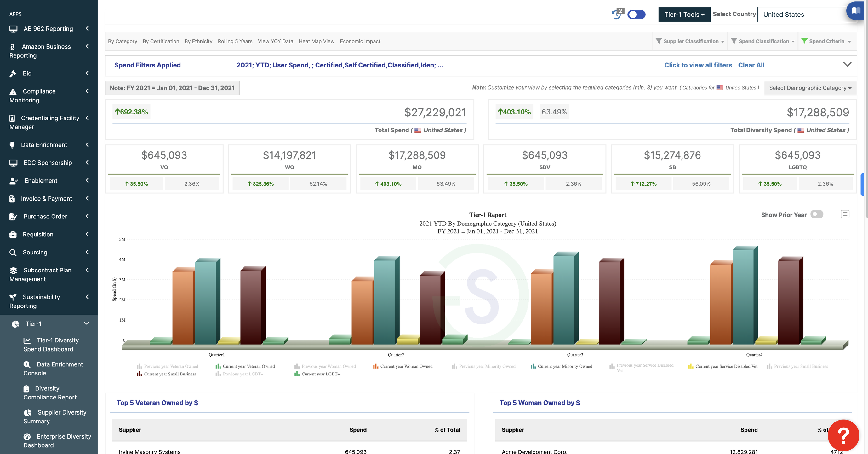Switch to the Heat Map View tab
Screen dimensions: 868x454
pyautogui.click(x=316, y=41)
